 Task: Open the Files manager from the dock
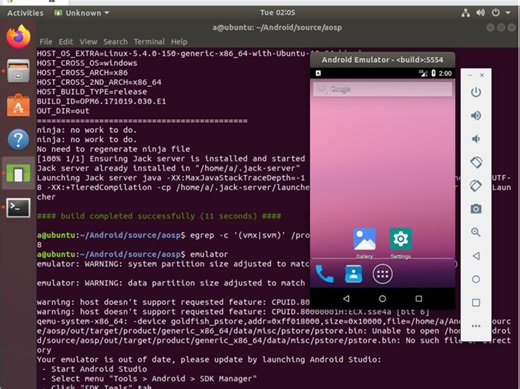(x=18, y=71)
